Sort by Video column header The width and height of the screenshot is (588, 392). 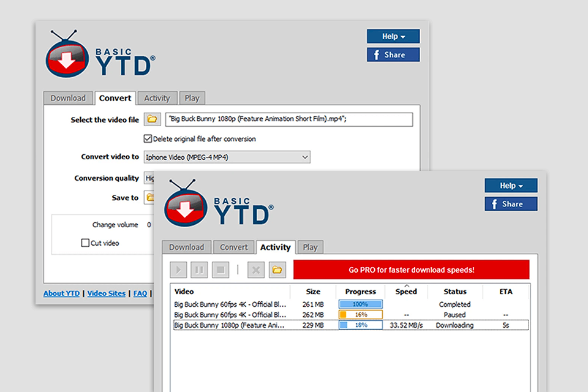click(230, 292)
